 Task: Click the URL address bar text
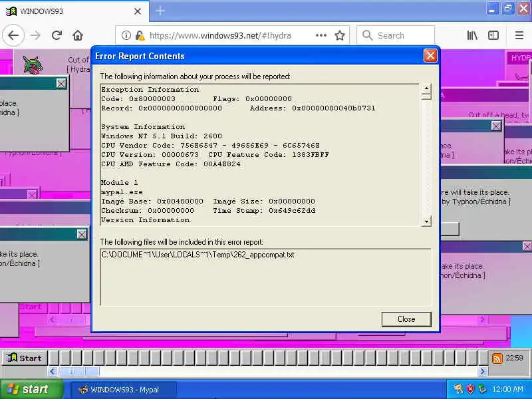click(220, 36)
